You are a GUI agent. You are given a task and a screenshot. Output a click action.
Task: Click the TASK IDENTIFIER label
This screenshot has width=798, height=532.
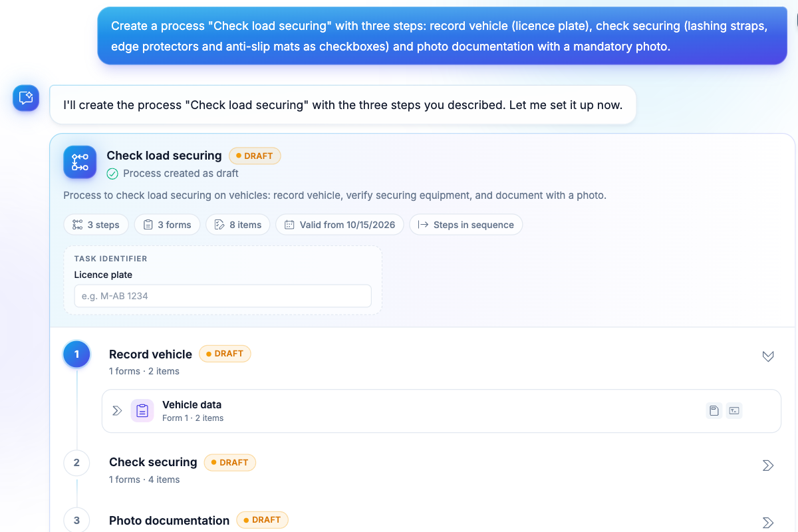pos(110,259)
